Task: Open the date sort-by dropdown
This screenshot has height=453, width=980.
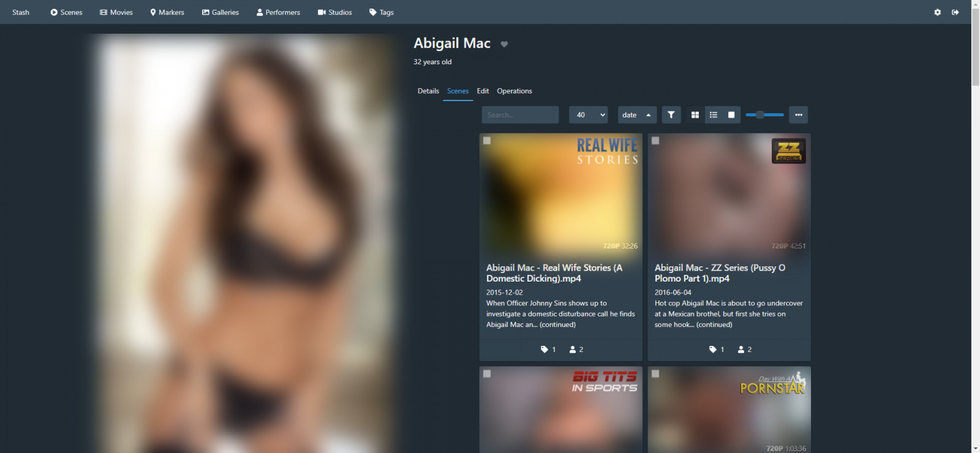Action: tap(629, 115)
